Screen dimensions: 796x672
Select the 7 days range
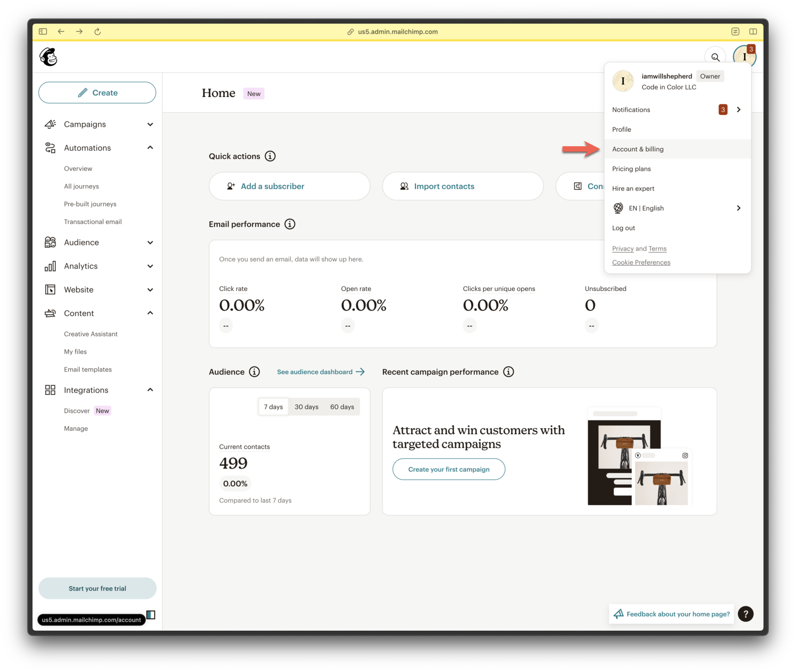pos(273,407)
